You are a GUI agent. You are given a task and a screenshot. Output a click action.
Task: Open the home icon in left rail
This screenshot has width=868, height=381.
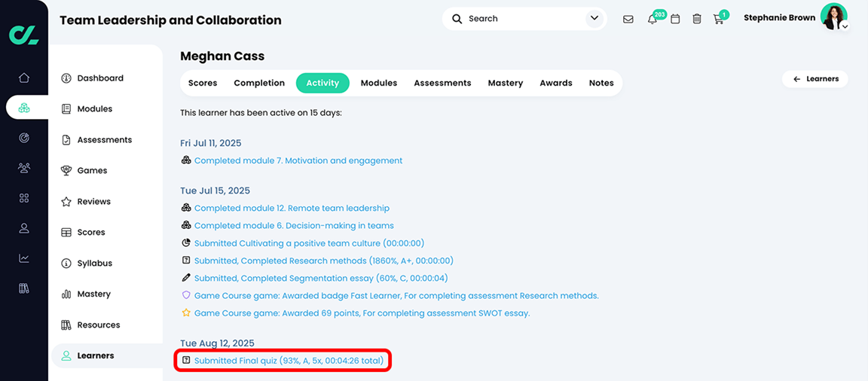[24, 78]
